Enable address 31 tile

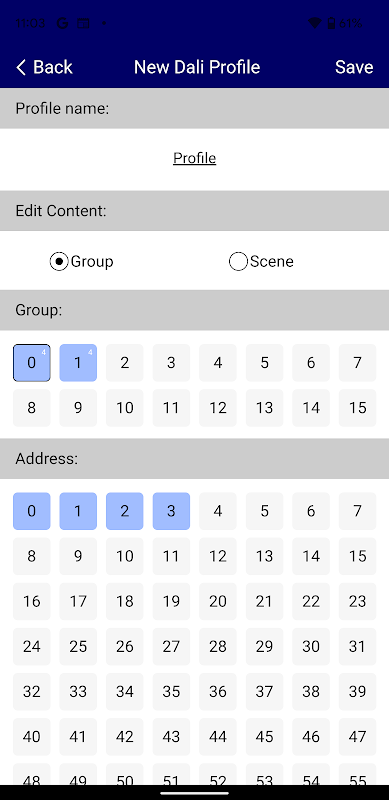point(357,646)
